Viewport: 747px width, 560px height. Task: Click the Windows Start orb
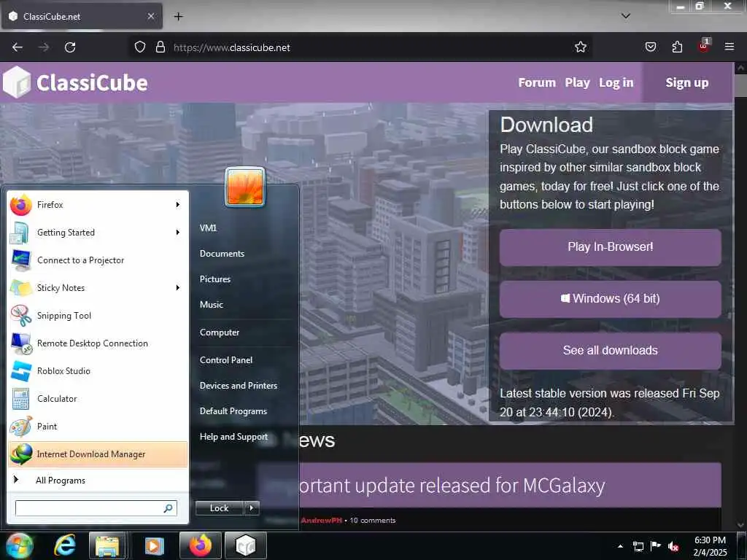click(x=19, y=545)
